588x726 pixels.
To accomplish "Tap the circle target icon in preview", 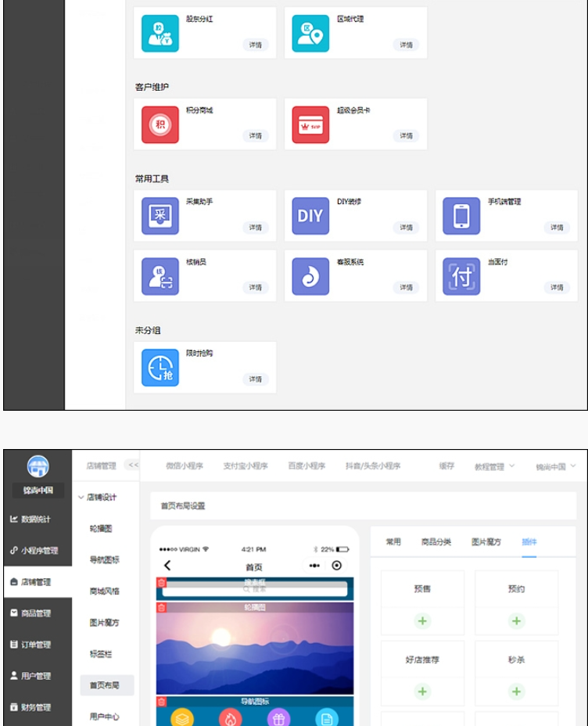I will (337, 566).
